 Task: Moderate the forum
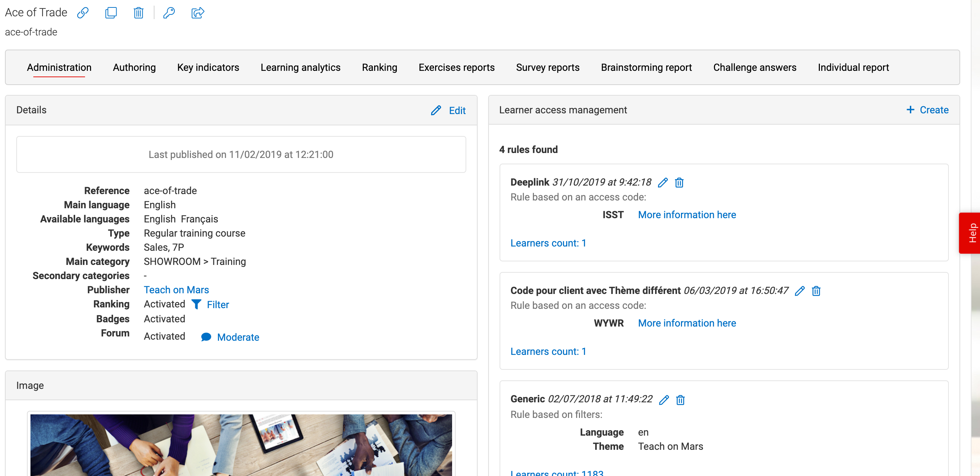238,337
